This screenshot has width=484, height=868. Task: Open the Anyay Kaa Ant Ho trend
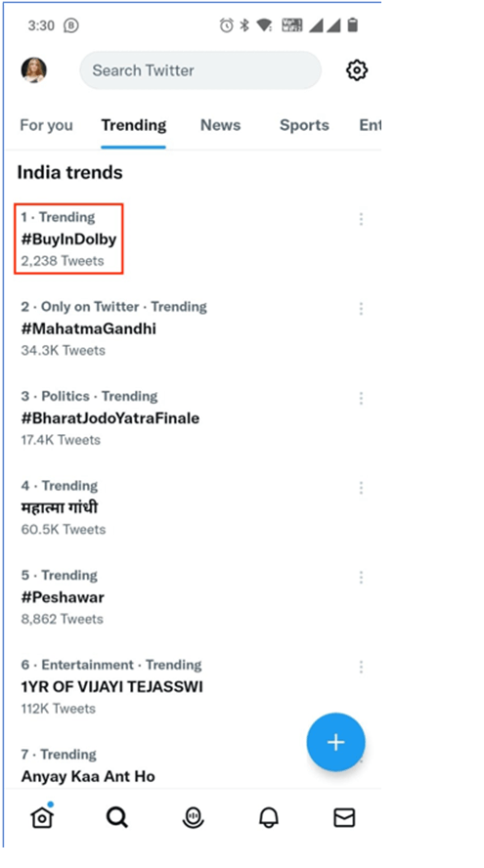[88, 776]
